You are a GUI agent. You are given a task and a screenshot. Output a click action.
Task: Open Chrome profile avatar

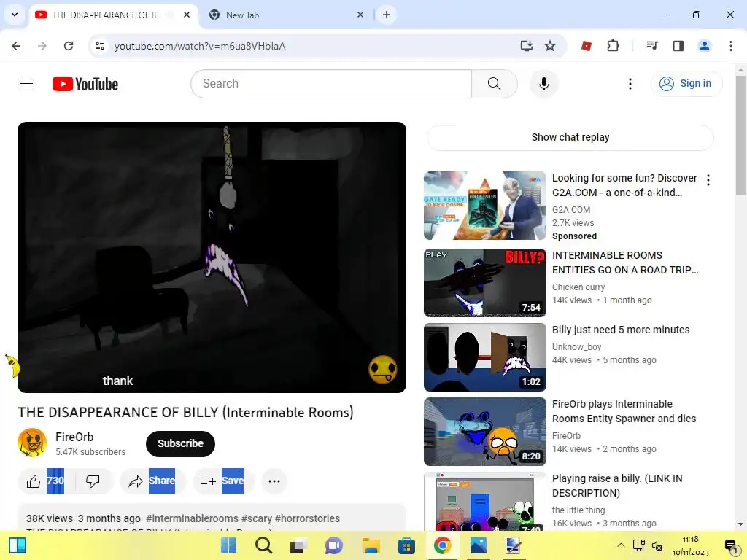[704, 46]
